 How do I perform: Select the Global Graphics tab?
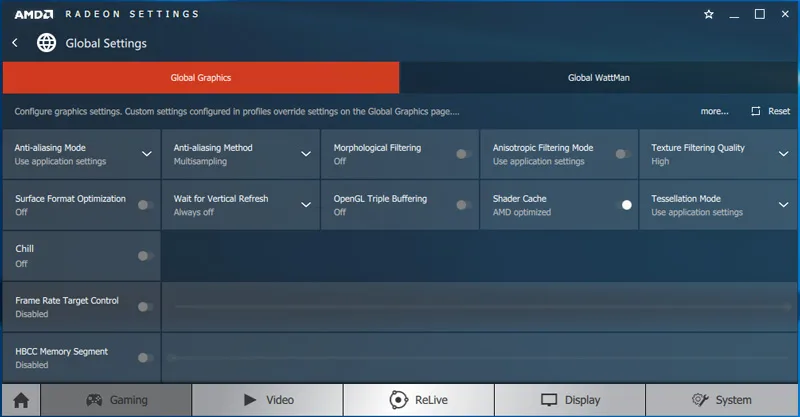tap(200, 77)
